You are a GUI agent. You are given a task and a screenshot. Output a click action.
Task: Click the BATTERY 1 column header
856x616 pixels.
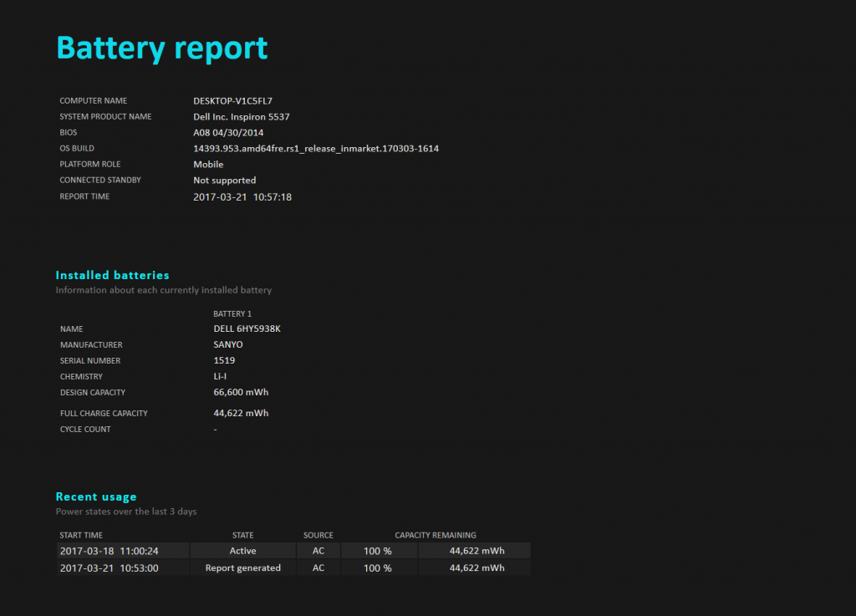(232, 314)
